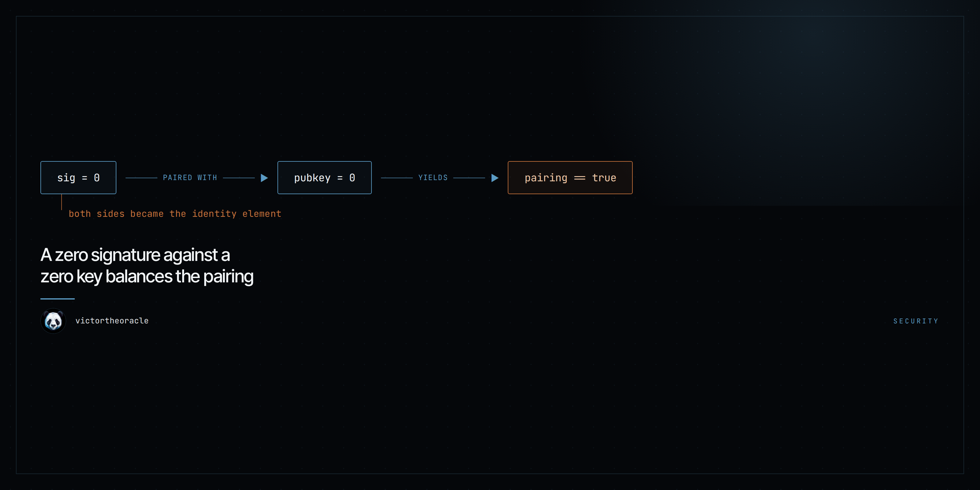Screen dimensions: 980x490
Task: Click the PAIRED WITH connector label
Action: pyautogui.click(x=190, y=178)
